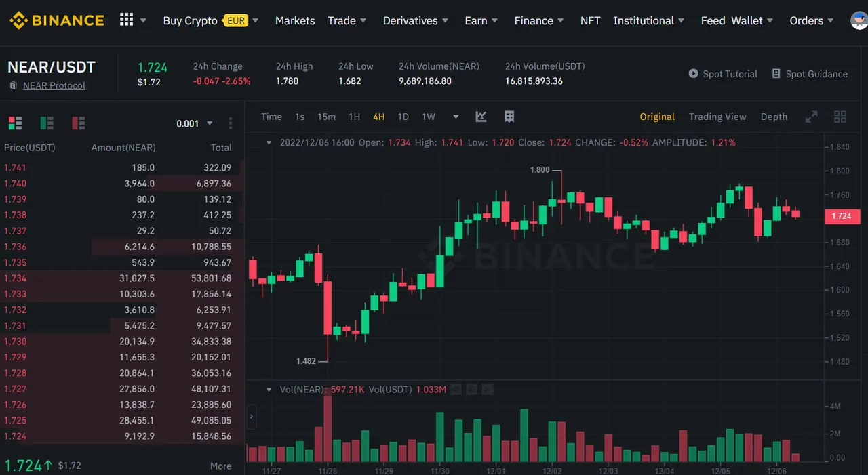Image resolution: width=868 pixels, height=475 pixels.
Task: Click More under the order book
Action: point(221,466)
